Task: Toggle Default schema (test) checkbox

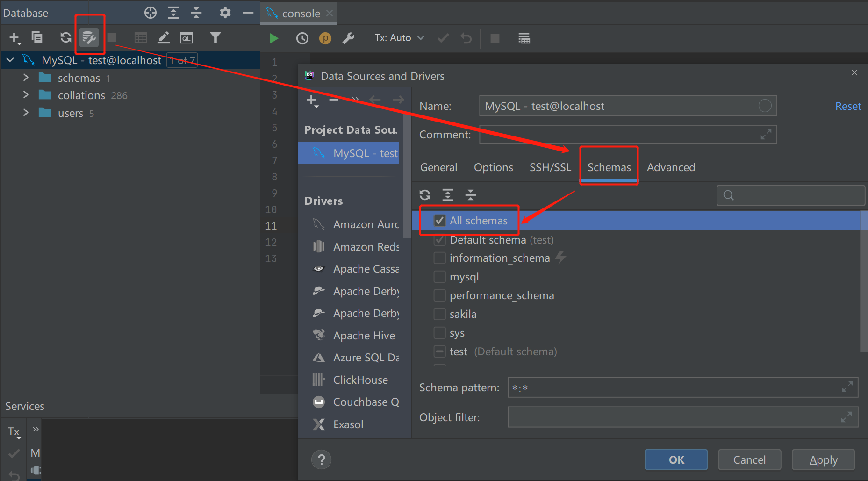Action: point(439,240)
